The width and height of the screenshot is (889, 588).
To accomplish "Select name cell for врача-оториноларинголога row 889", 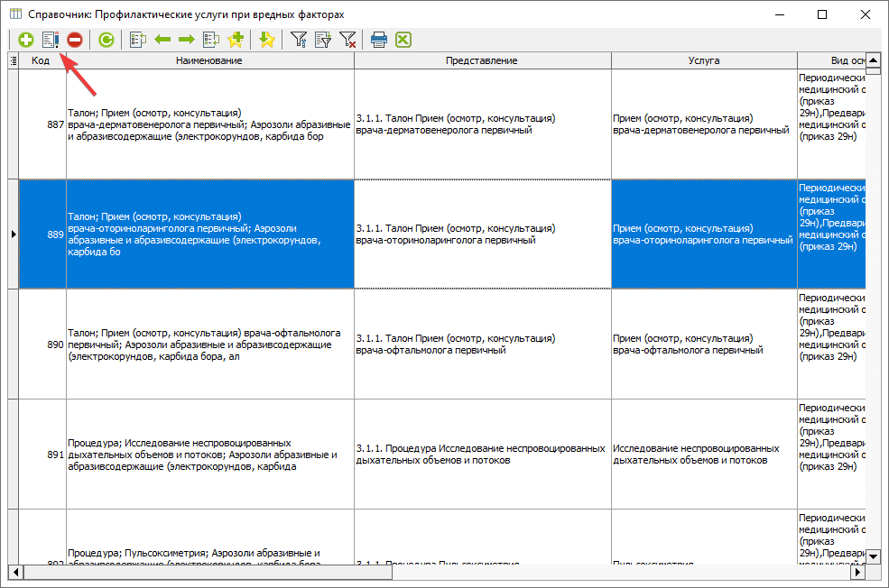I will tap(209, 234).
